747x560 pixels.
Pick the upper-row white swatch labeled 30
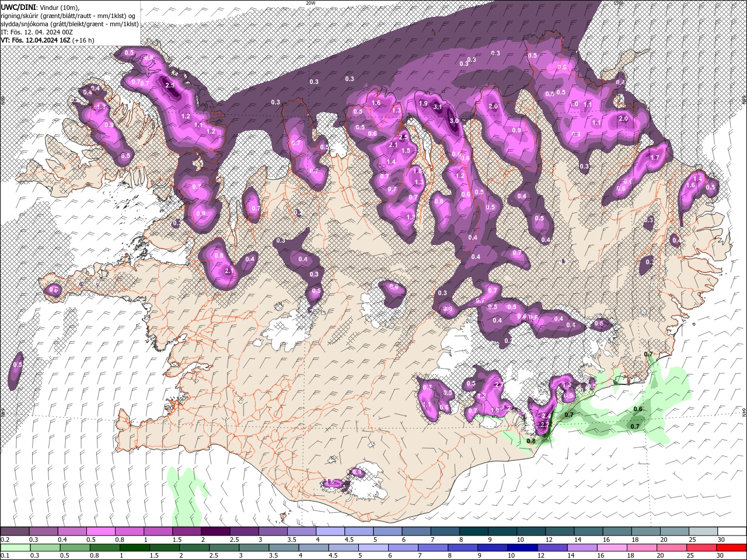click(x=732, y=531)
